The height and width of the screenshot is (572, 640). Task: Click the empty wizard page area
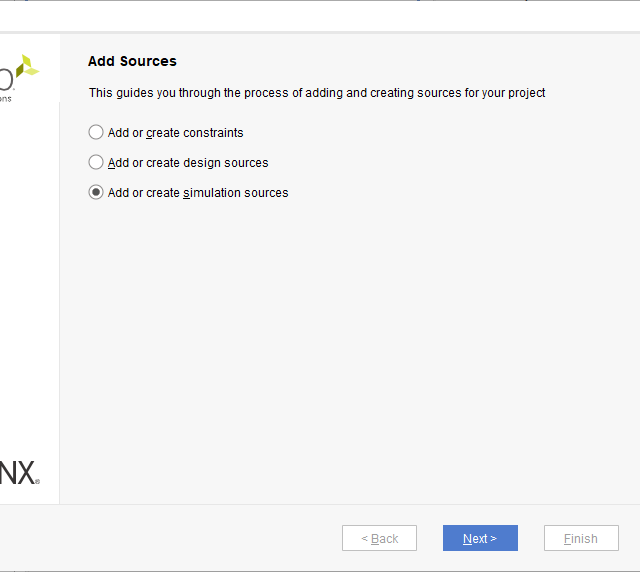[350, 350]
